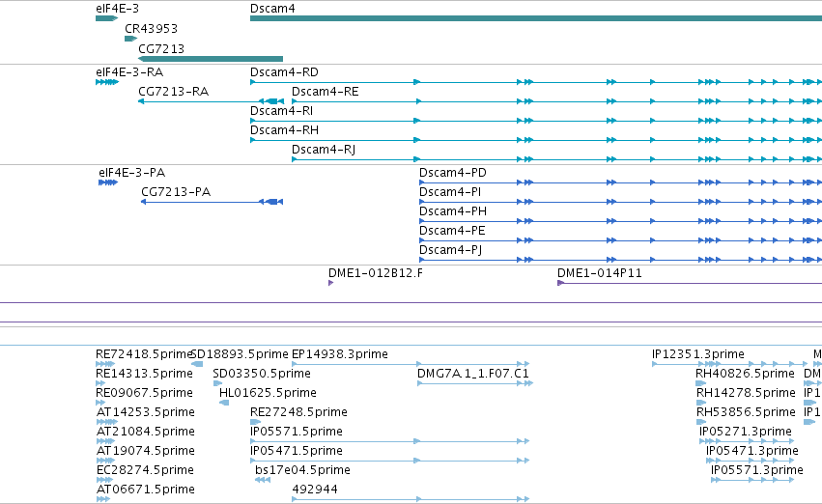This screenshot has height=504, width=822.
Task: Click the Dscam4-RD transcript label
Action: pyautogui.click(x=284, y=72)
